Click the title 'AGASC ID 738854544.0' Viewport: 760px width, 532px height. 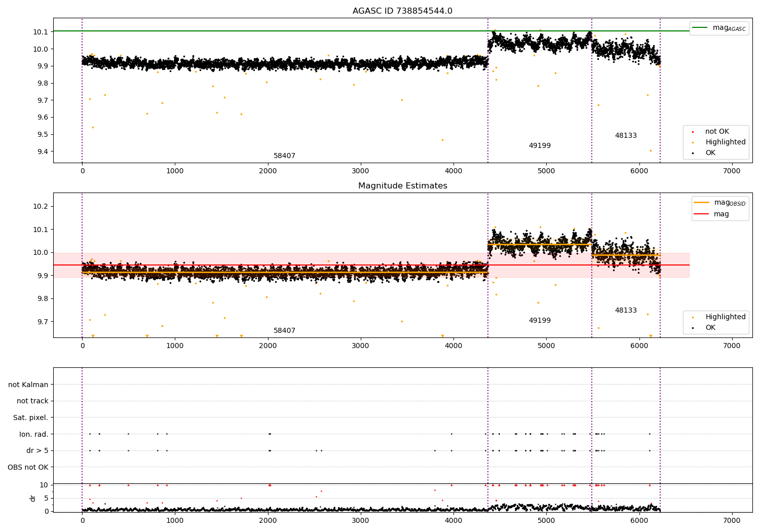(402, 11)
